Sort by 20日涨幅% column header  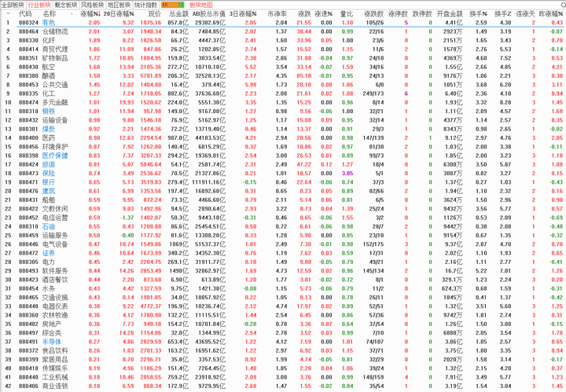pos(119,13)
